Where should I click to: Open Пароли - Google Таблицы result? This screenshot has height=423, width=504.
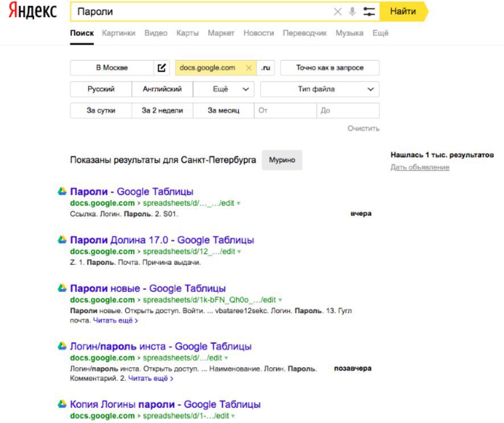pos(132,191)
